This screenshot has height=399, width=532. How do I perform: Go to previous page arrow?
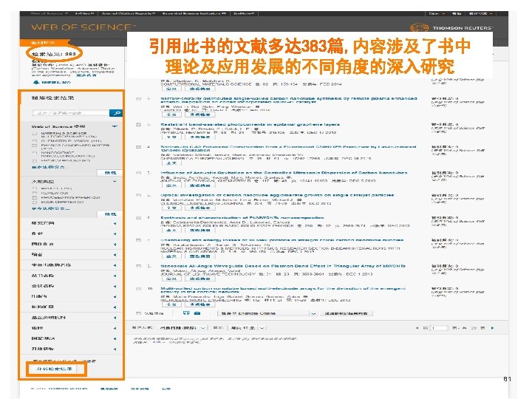point(417,328)
